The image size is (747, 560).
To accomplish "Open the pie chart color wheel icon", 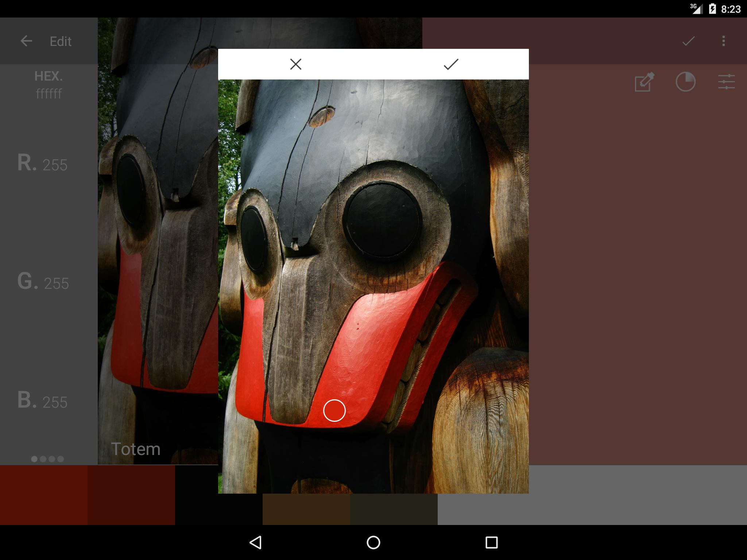I will pyautogui.click(x=685, y=82).
